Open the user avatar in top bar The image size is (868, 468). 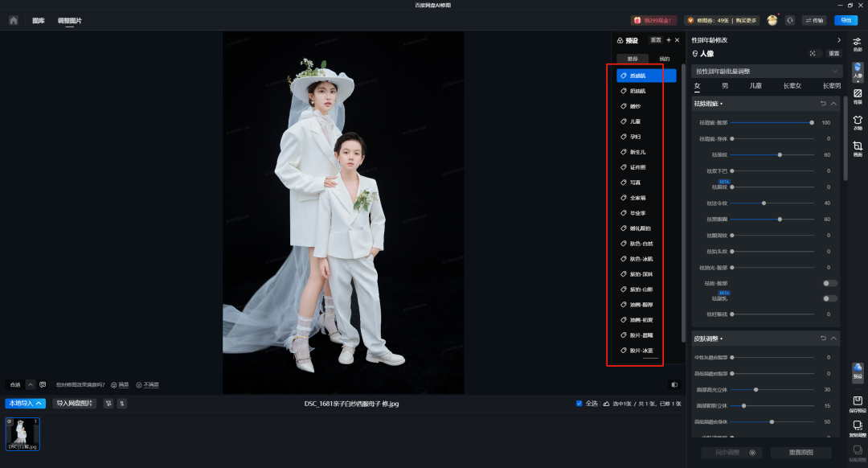point(772,20)
